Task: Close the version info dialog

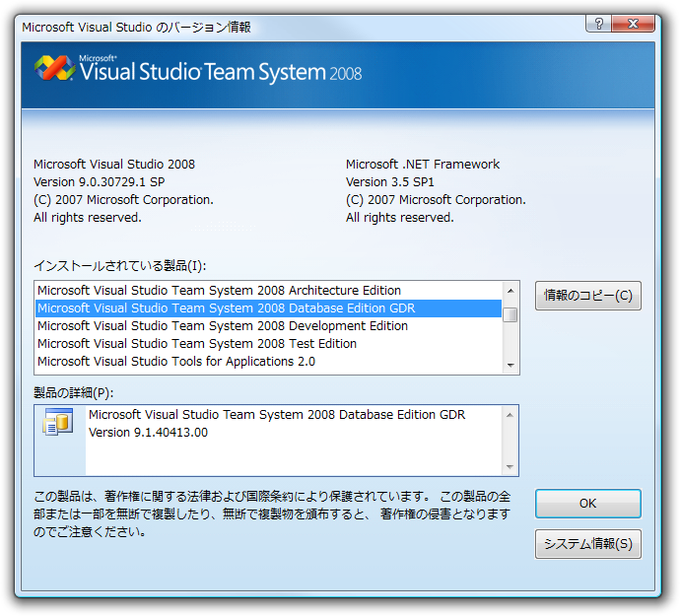Action: [633, 24]
